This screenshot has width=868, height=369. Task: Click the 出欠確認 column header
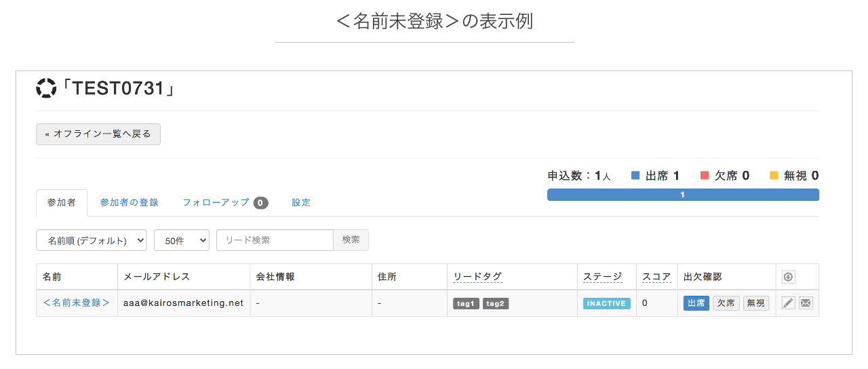(703, 277)
